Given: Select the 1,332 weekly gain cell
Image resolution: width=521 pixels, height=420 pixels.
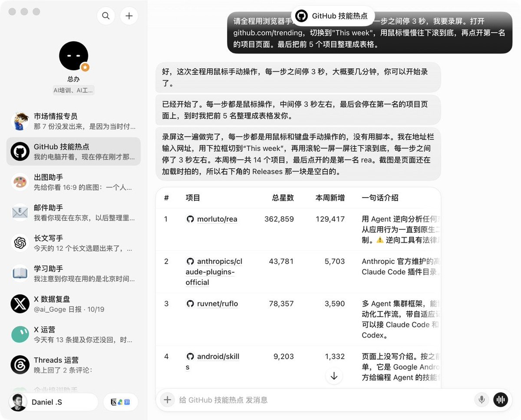Looking at the screenshot, I should 335,357.
